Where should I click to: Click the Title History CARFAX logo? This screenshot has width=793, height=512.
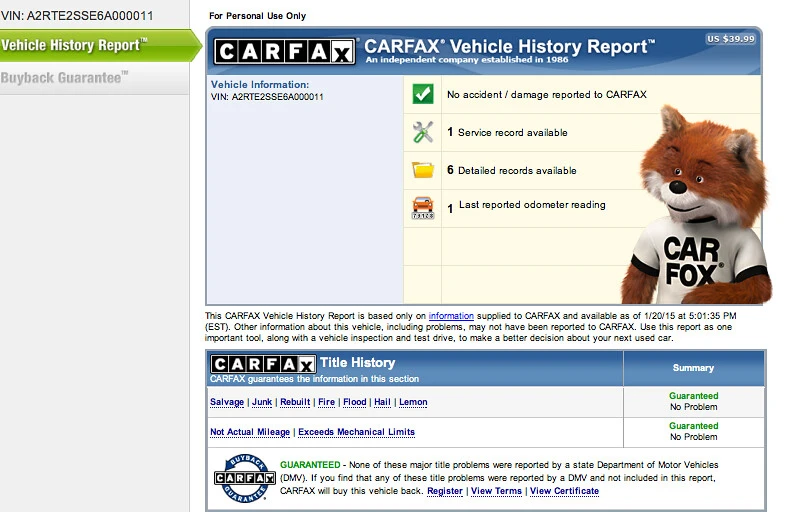[x=263, y=364]
